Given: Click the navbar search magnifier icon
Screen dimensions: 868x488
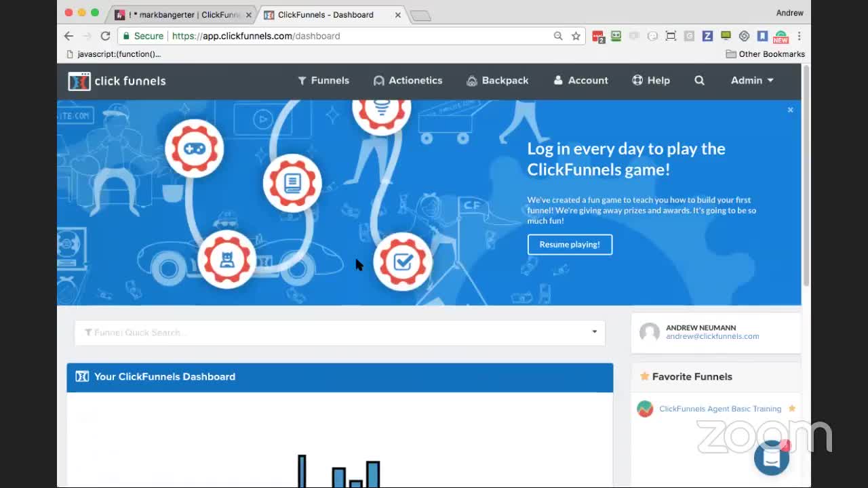Looking at the screenshot, I should point(699,80).
